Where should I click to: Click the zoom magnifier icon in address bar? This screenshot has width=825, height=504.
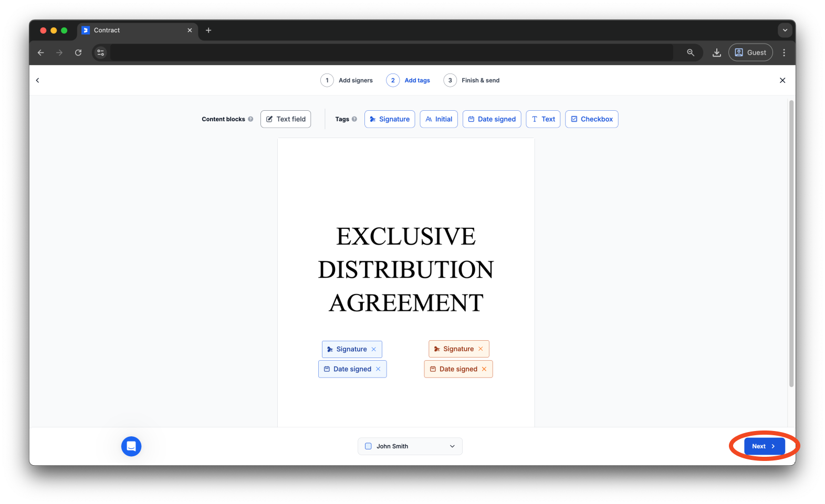click(691, 52)
